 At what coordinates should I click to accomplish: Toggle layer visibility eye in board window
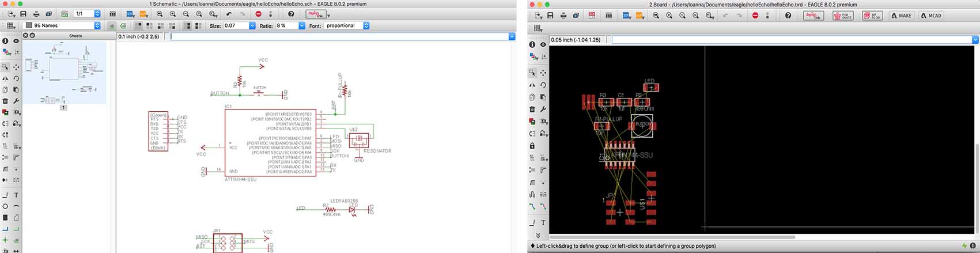[x=543, y=44]
